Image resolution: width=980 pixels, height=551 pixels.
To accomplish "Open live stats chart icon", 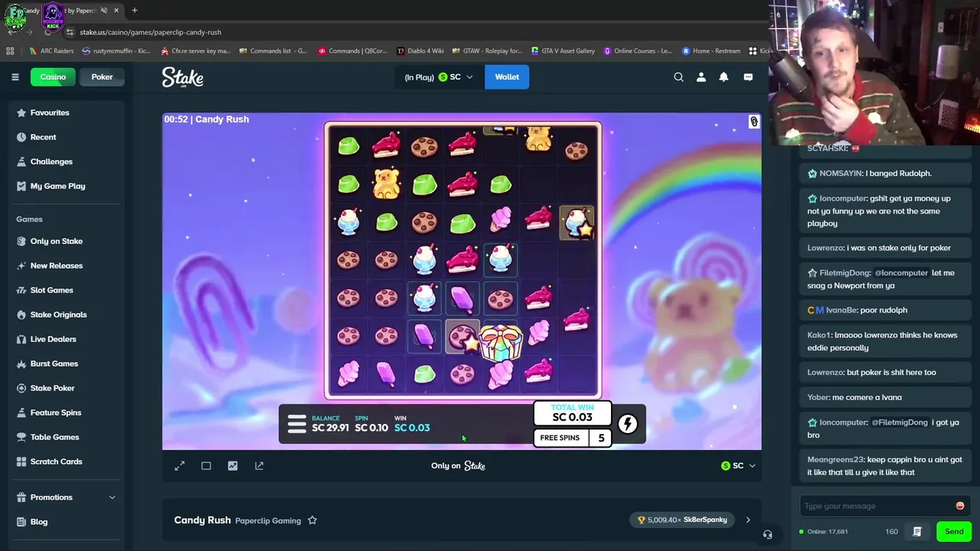I will [233, 465].
